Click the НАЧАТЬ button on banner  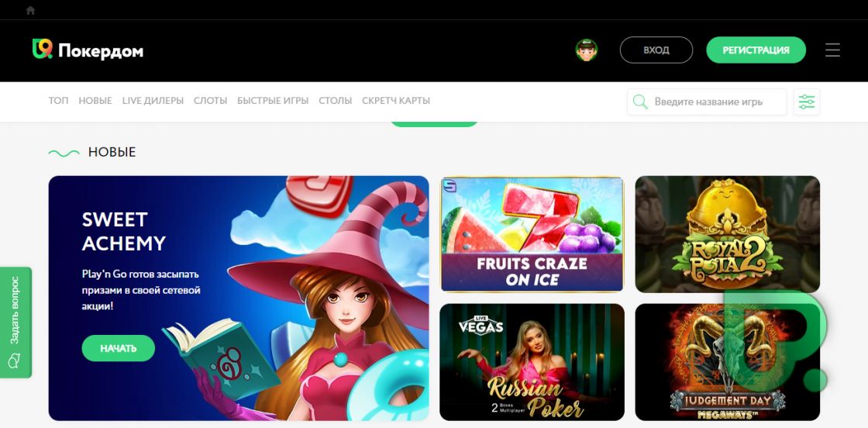(119, 348)
